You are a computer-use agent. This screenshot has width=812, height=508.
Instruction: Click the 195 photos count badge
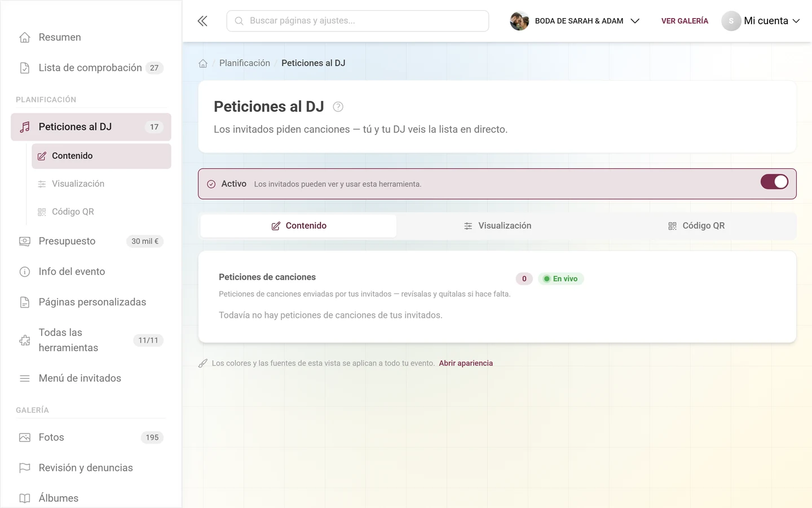tap(152, 437)
